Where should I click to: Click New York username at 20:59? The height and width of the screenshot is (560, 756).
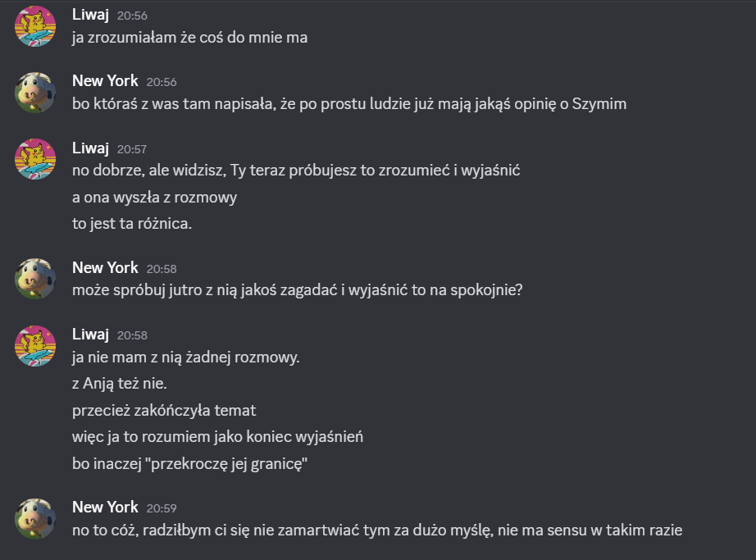tap(105, 507)
